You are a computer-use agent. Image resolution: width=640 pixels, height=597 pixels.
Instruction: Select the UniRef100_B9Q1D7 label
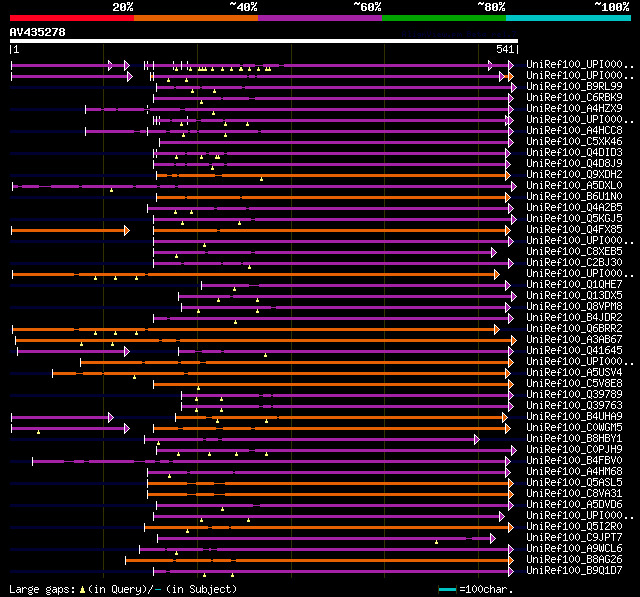coord(574,571)
